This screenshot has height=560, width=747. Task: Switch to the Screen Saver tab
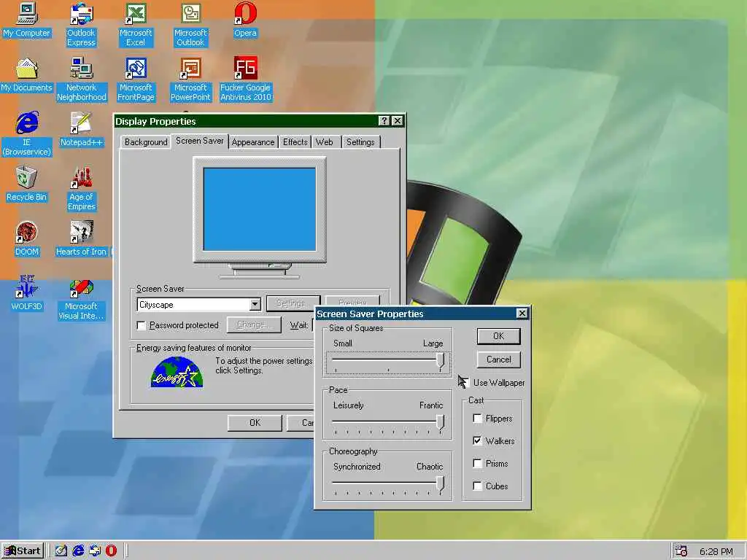pos(200,141)
